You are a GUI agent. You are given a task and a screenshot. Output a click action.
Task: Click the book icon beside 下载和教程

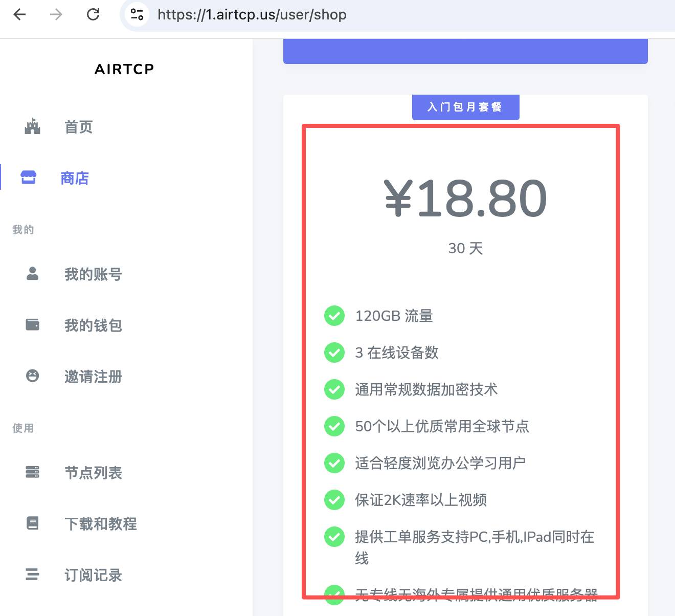[32, 523]
